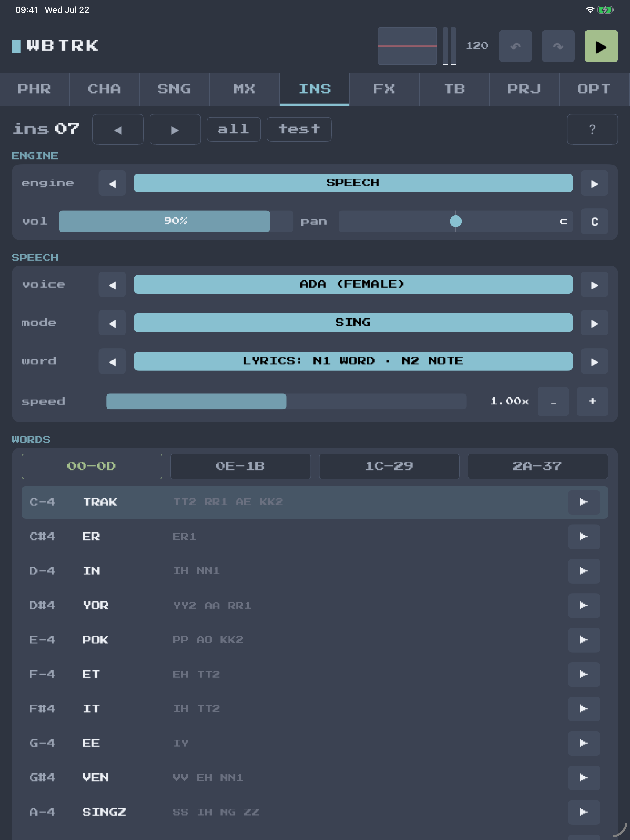Preview the EE word at G-4
630x840 pixels.
tap(584, 743)
